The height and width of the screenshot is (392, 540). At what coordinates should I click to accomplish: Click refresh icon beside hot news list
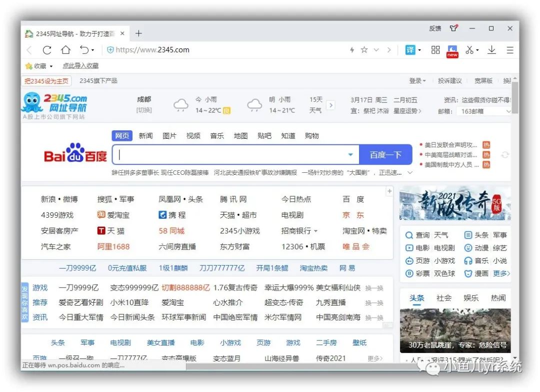[x=505, y=155]
